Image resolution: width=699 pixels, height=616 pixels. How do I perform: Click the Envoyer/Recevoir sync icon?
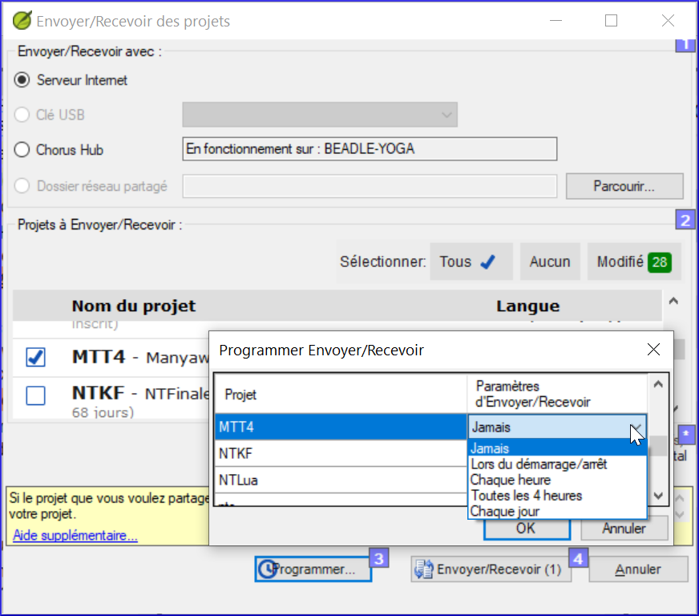click(423, 569)
